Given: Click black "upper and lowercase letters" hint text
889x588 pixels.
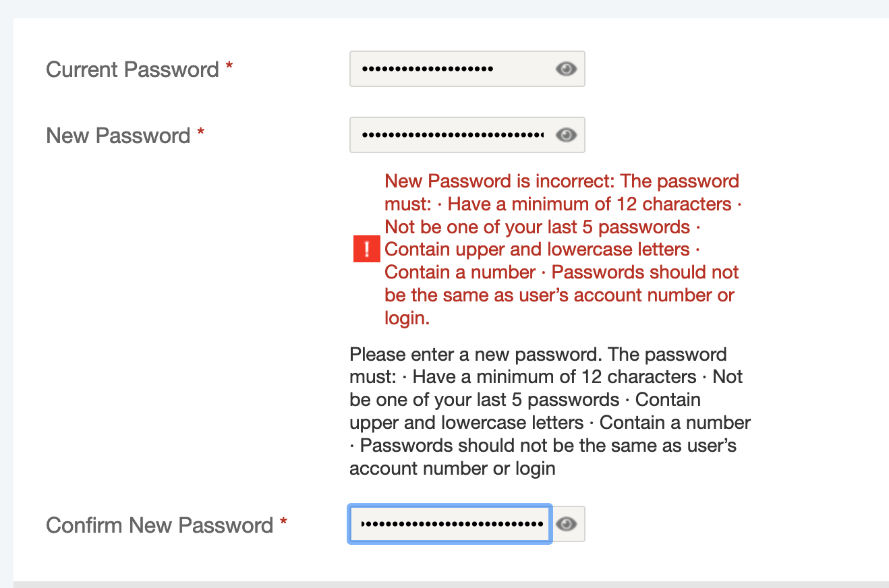Looking at the screenshot, I should tap(466, 423).
